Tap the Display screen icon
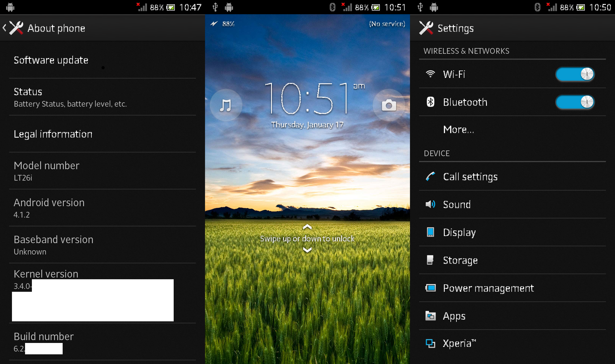This screenshot has height=364, width=615. click(x=430, y=232)
